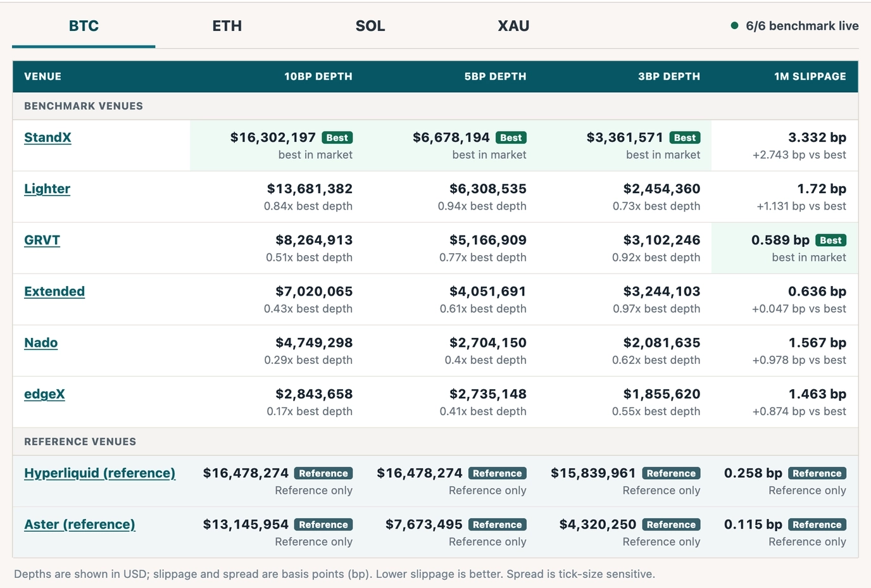This screenshot has width=871, height=588.
Task: Select edgeX 3bp depth value $1,855,620
Action: 661,394
